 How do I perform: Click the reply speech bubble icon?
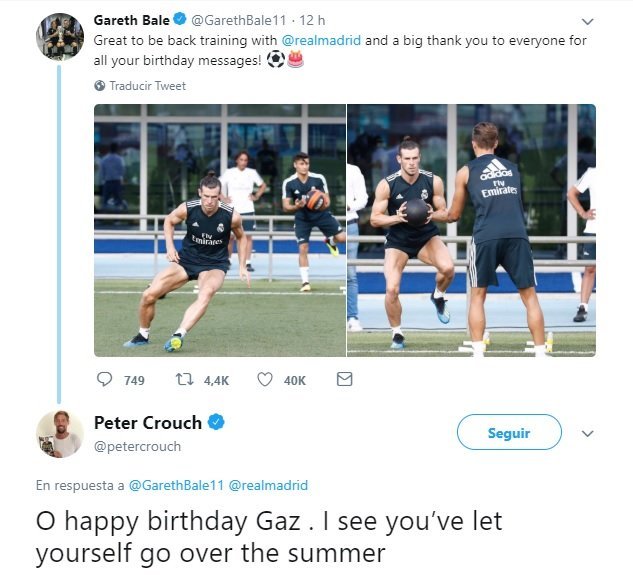pyautogui.click(x=105, y=380)
